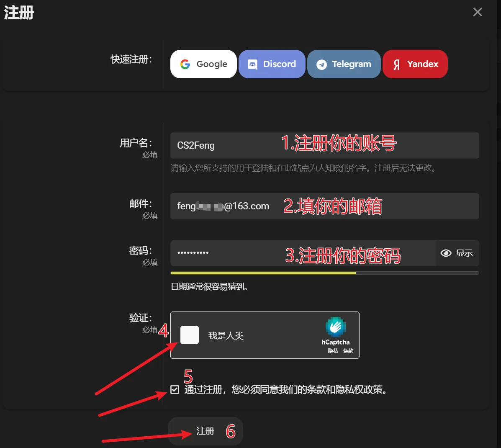Click the 注册 submit button
501x448 pixels.
pyautogui.click(x=206, y=431)
